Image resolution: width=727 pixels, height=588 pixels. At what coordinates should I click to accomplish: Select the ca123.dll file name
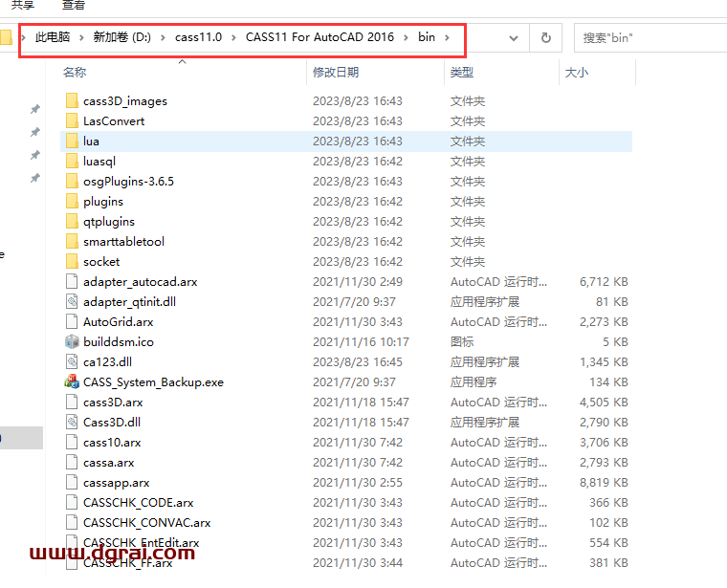pos(107,361)
